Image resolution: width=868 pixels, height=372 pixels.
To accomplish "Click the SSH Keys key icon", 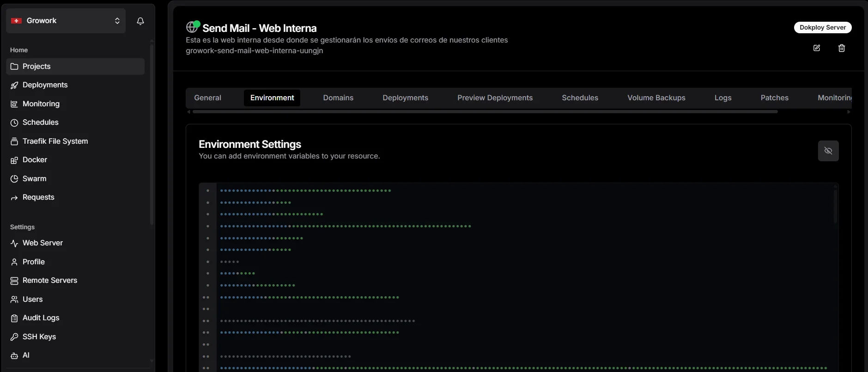I will coord(14,337).
